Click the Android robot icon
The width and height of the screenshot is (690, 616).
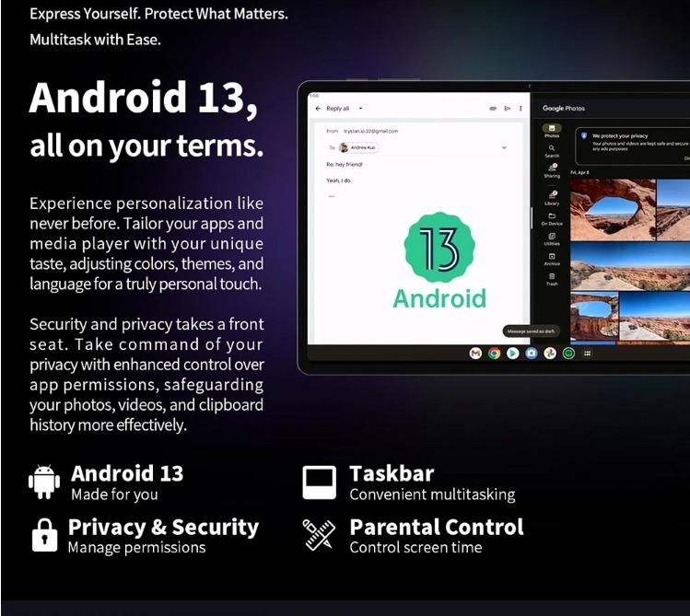[x=44, y=482]
